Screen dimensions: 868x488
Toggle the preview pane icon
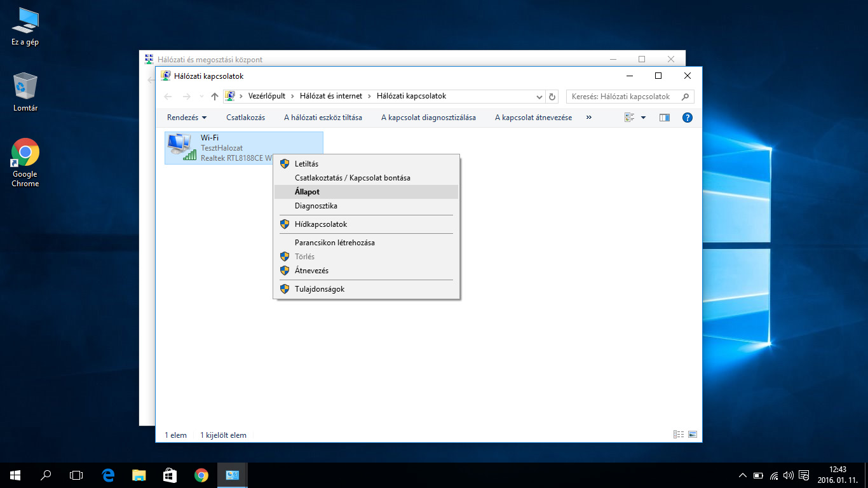click(665, 118)
